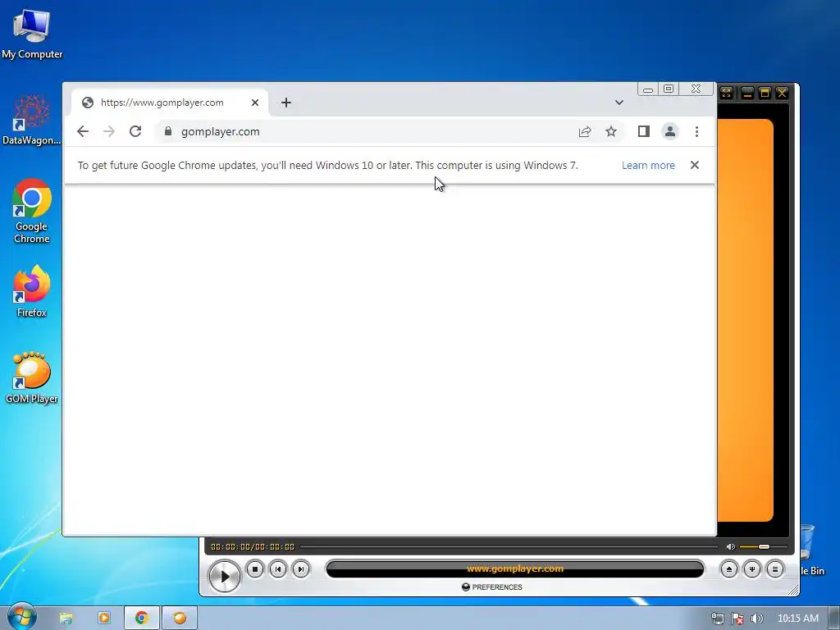Mute GOM Player with the speaker icon
The width and height of the screenshot is (840, 630).
point(730,547)
